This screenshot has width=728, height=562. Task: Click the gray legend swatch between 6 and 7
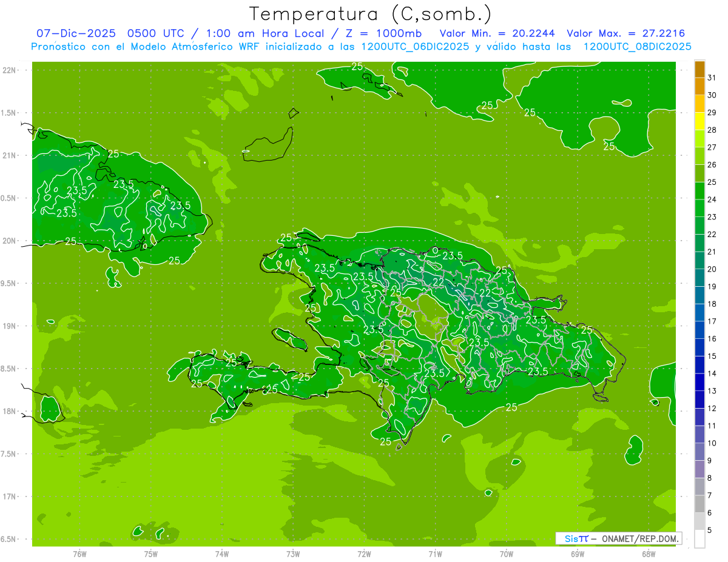coord(699,504)
